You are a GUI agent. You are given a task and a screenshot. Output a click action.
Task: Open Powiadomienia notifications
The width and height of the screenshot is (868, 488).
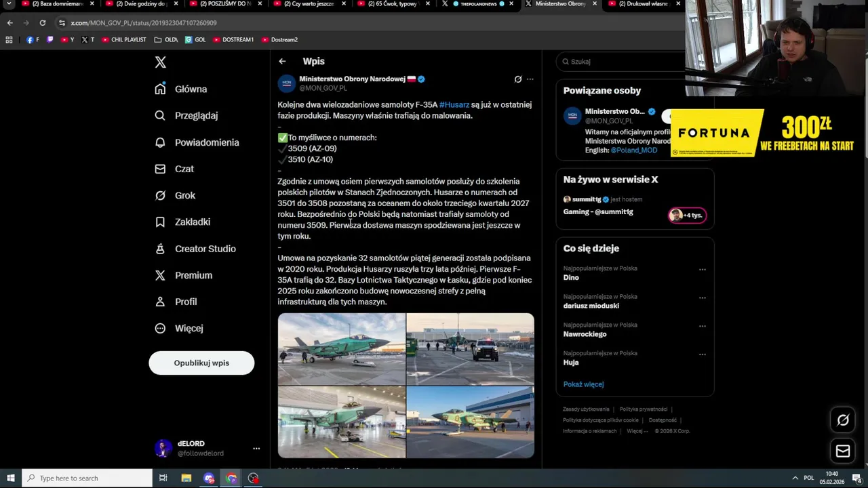[x=197, y=142]
